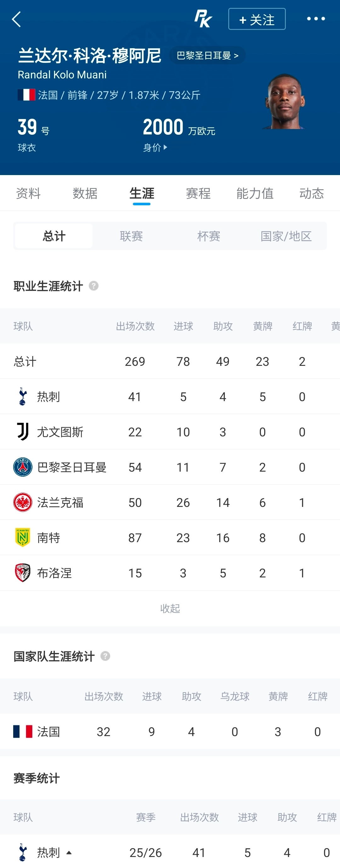Screen dimensions: 340x868
Task: Click the help icon beside 职业生涯统计
Action: 94,286
